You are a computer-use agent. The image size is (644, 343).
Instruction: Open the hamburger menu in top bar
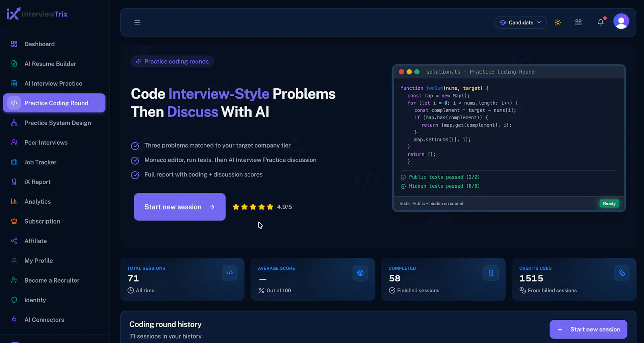[x=137, y=23]
